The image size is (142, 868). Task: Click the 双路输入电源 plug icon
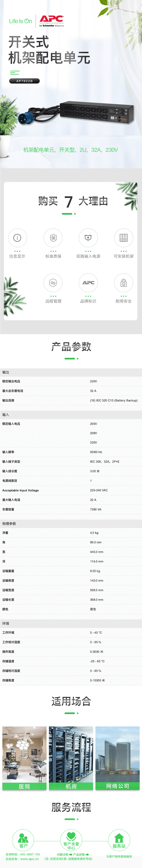click(x=88, y=237)
